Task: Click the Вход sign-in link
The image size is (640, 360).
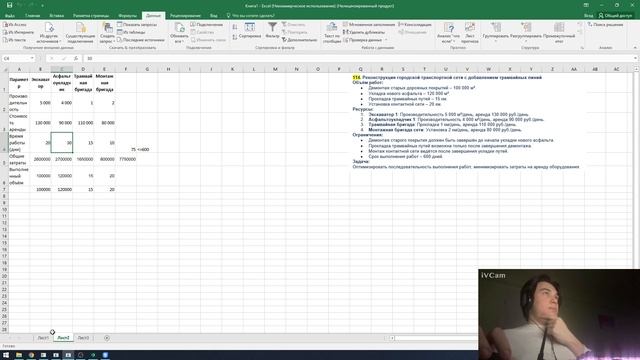Action: 588,16
